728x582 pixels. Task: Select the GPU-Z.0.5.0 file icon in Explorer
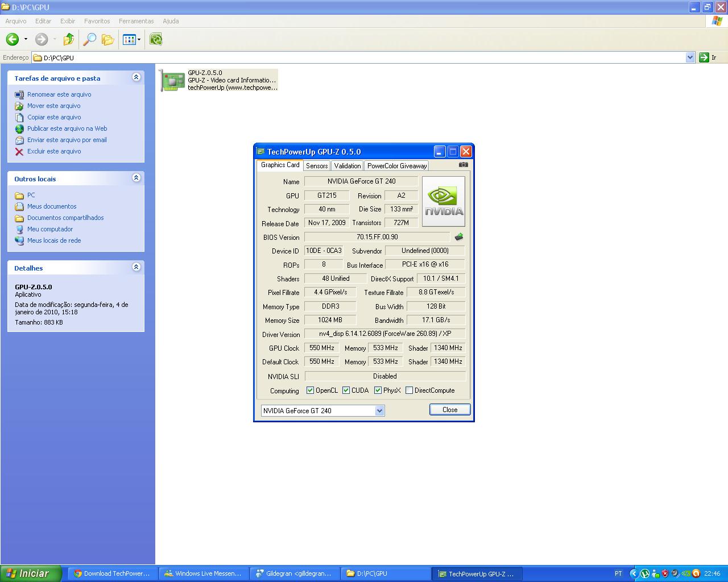[x=172, y=80]
